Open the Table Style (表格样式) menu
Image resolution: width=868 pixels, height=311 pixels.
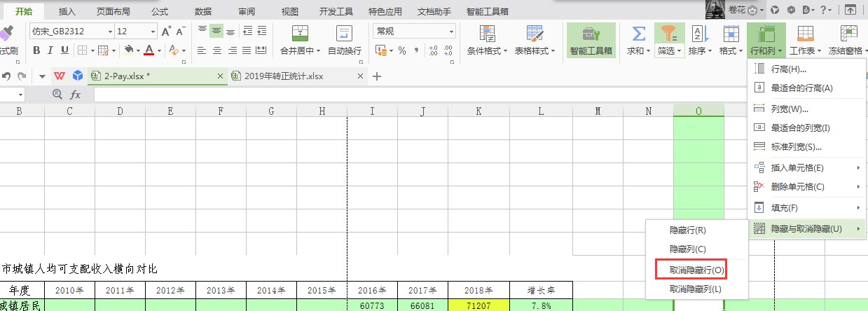pos(535,40)
